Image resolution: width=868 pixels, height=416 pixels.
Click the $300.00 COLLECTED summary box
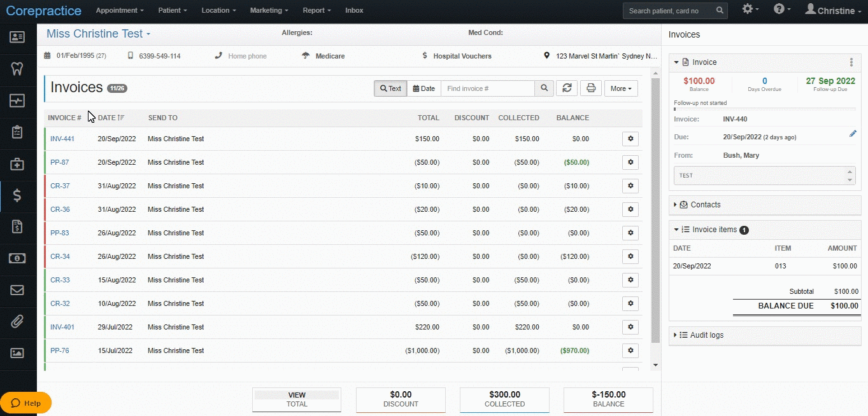(504, 399)
